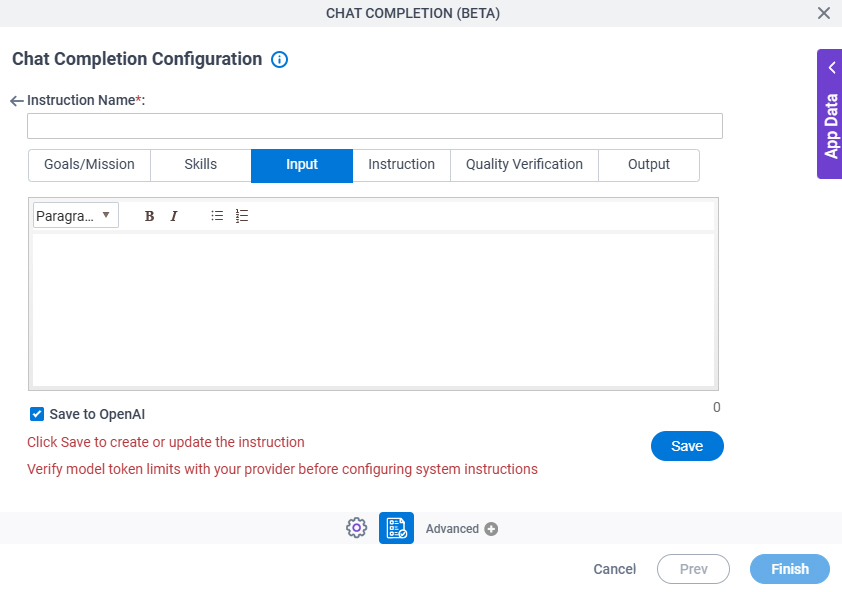Image resolution: width=842 pixels, height=592 pixels.
Task: Click the character count value 0
Action: [x=716, y=408]
